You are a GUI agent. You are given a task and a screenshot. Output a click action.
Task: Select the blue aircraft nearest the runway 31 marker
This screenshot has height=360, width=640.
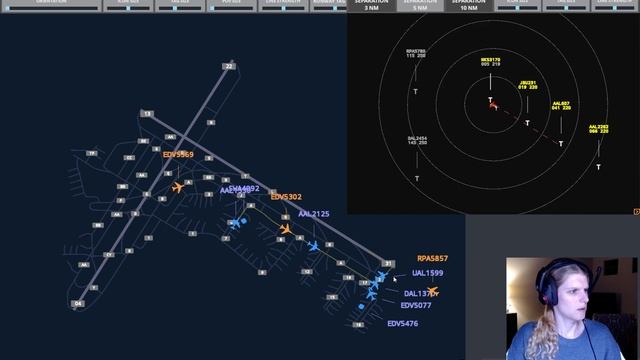[x=382, y=276]
